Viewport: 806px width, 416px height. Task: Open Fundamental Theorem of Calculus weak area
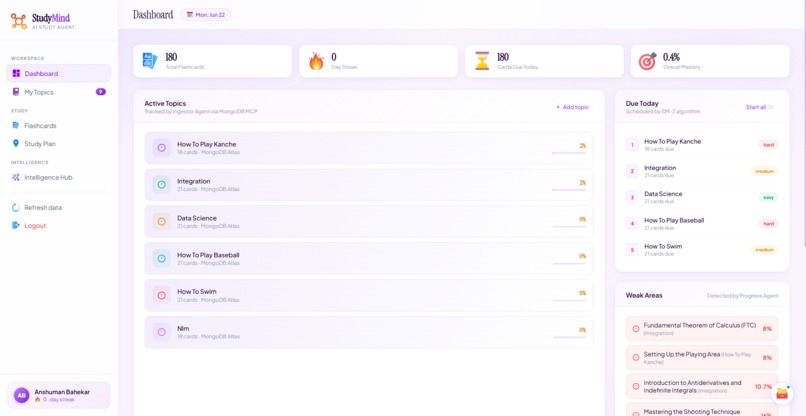(702, 329)
